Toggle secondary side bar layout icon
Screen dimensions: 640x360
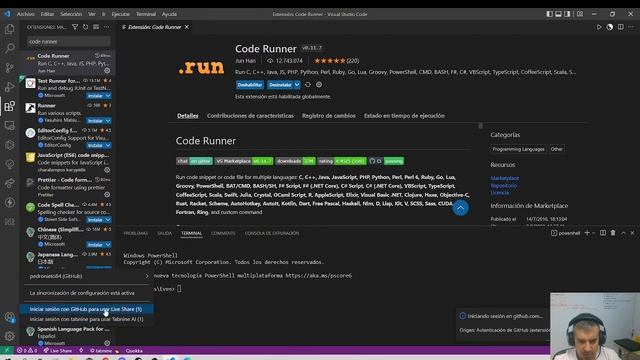567,14
